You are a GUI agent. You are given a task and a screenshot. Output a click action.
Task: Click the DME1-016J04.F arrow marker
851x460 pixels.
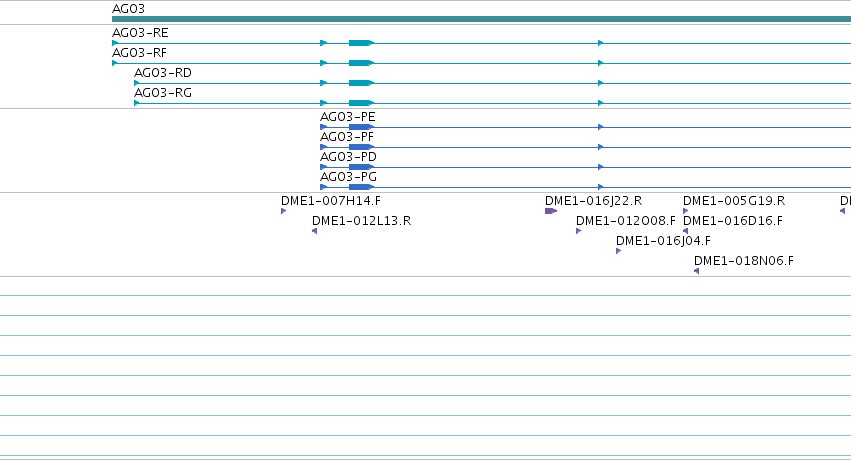click(618, 251)
